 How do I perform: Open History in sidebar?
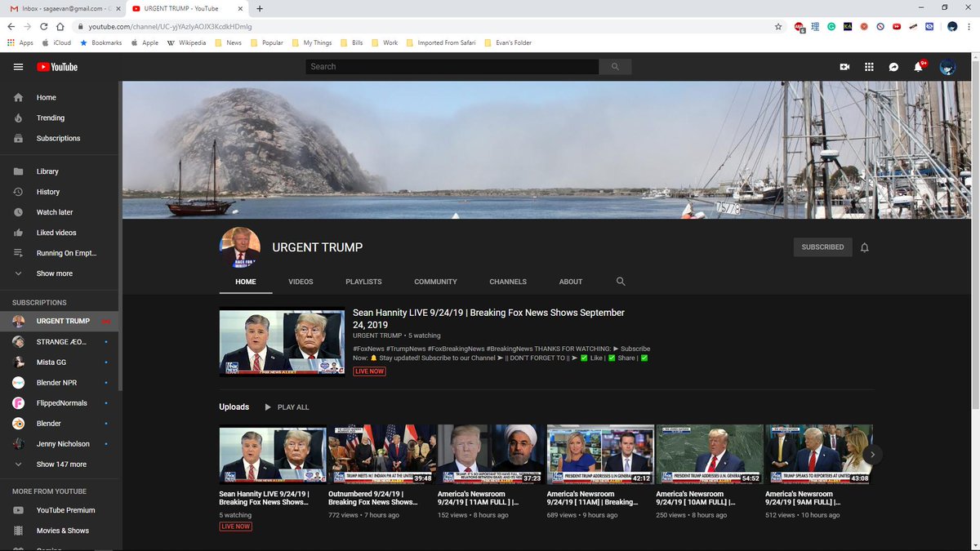pyautogui.click(x=60, y=192)
